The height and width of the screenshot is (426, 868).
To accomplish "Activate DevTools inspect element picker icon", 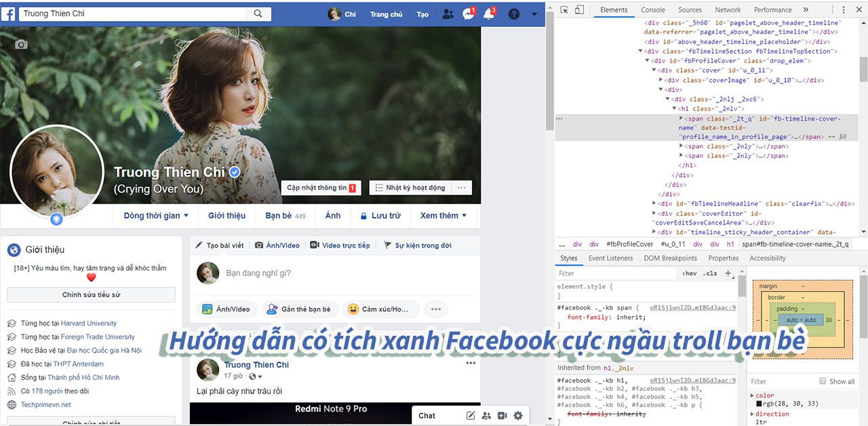I will [564, 9].
